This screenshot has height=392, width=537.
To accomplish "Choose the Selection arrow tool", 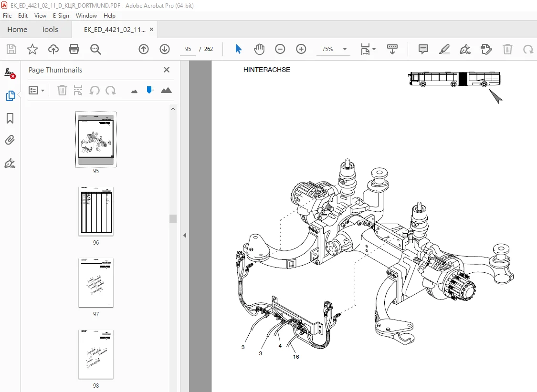I will click(x=238, y=49).
